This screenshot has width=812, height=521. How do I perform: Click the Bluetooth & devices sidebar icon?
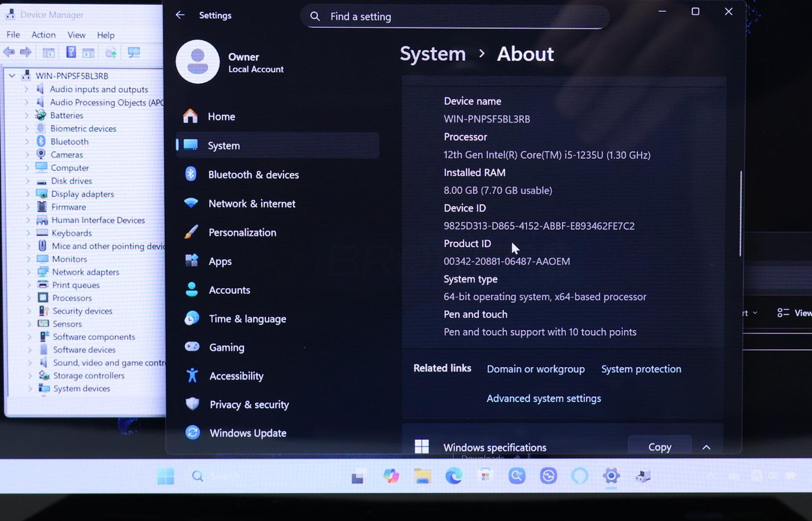click(191, 174)
